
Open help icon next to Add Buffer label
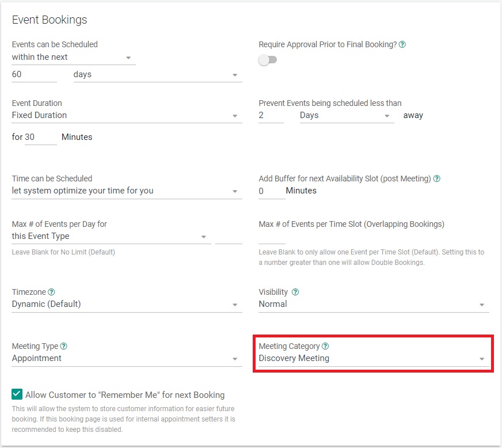[437, 179]
